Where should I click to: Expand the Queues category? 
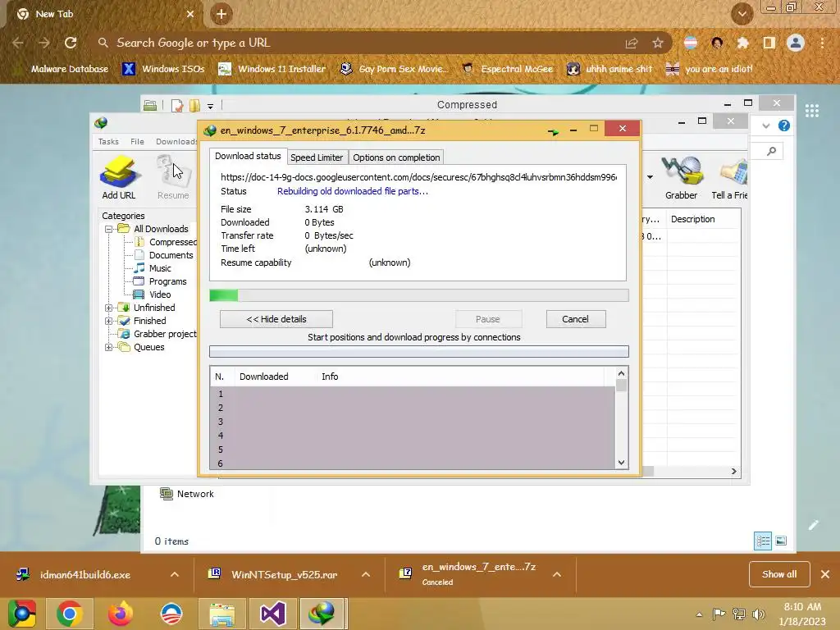(x=109, y=348)
